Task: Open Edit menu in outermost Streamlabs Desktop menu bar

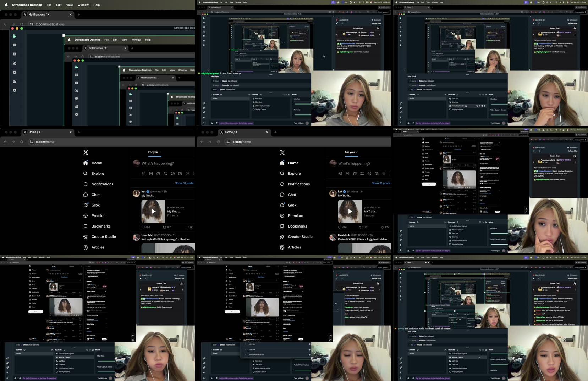Action: [x=59, y=5]
